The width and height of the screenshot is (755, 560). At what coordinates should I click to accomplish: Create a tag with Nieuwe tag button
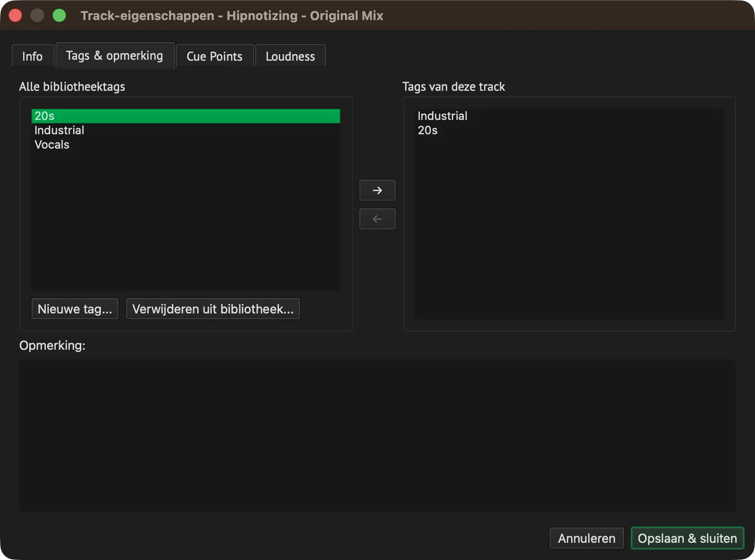pyautogui.click(x=75, y=309)
